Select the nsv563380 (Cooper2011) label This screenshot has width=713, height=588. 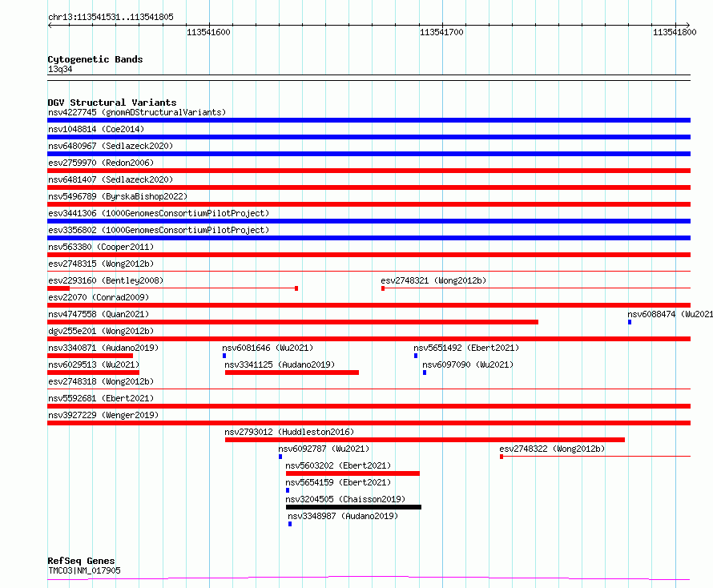(101, 247)
